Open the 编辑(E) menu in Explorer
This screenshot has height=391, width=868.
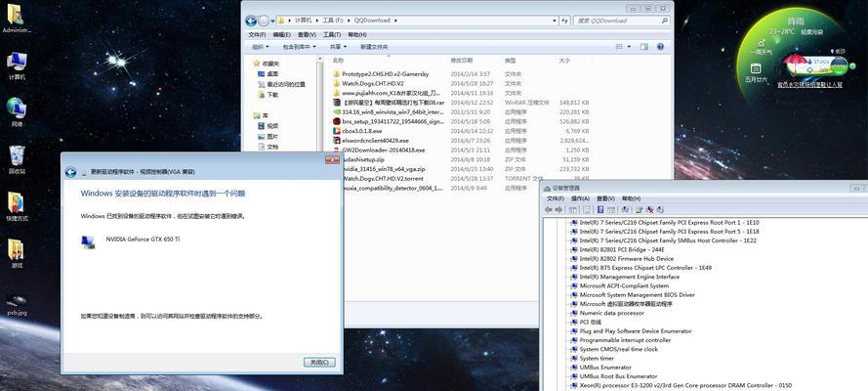(282, 34)
